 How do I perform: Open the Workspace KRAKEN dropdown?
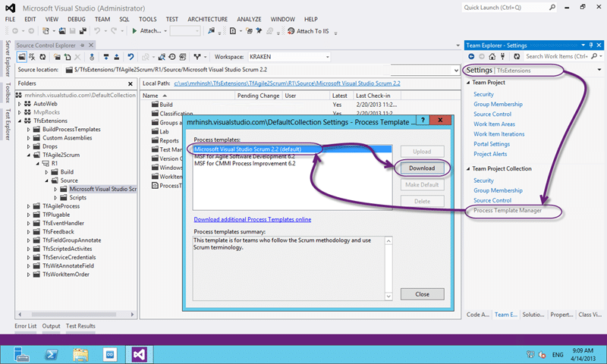coord(328,57)
